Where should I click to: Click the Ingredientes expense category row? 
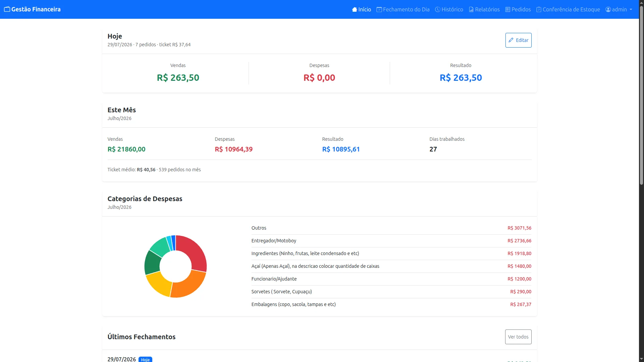tap(391, 253)
